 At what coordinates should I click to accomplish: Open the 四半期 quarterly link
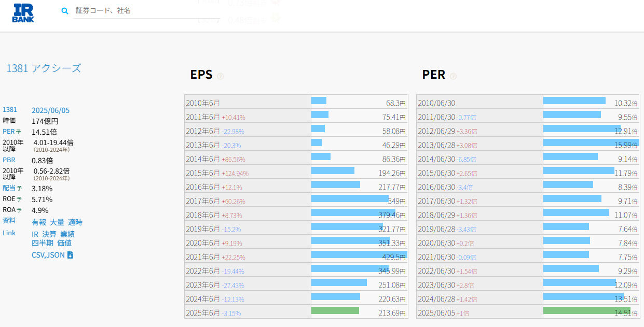click(x=43, y=243)
